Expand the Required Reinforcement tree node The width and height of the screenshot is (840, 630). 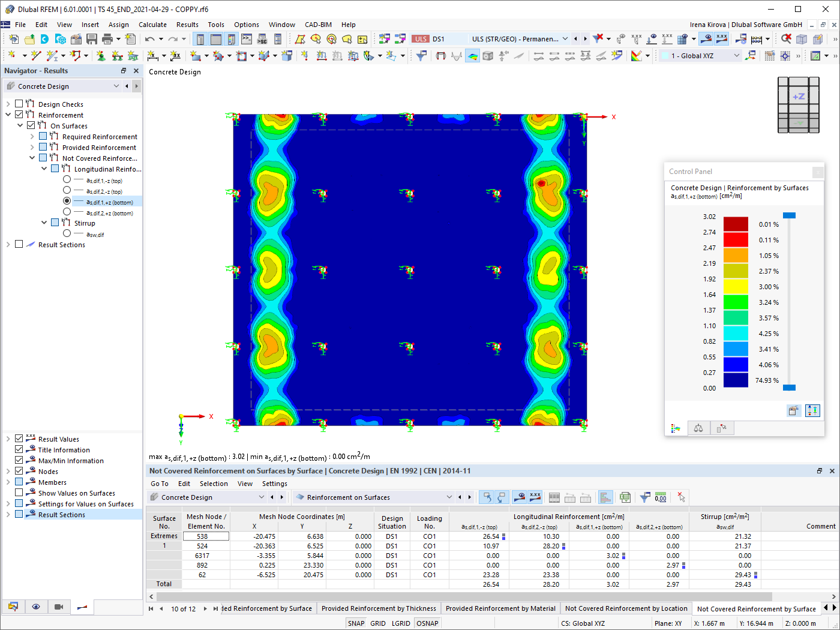32,136
